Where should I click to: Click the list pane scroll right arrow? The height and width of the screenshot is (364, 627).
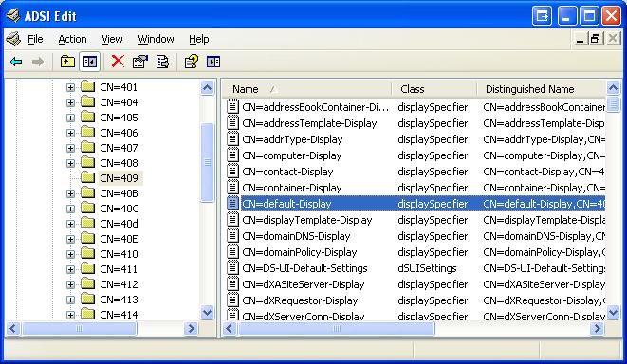coord(597,328)
